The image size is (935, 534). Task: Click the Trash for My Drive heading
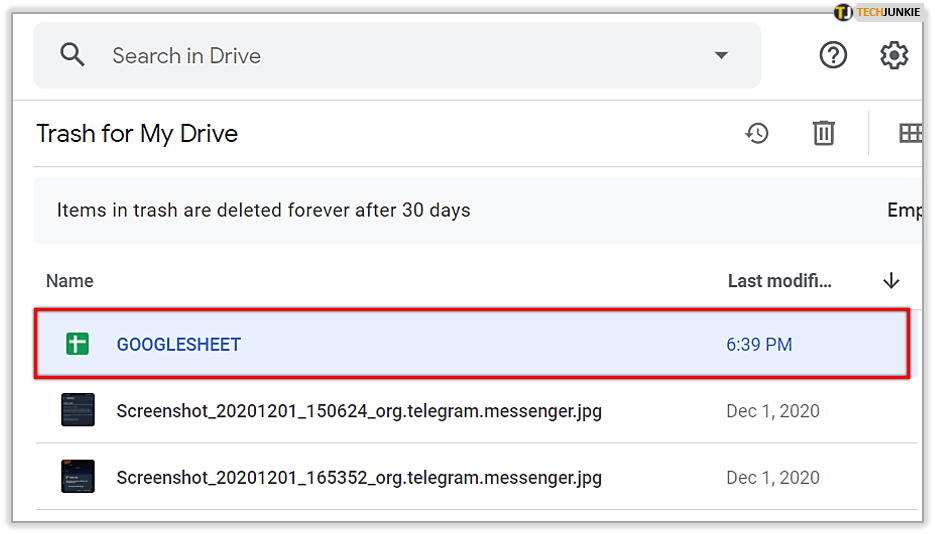(137, 134)
